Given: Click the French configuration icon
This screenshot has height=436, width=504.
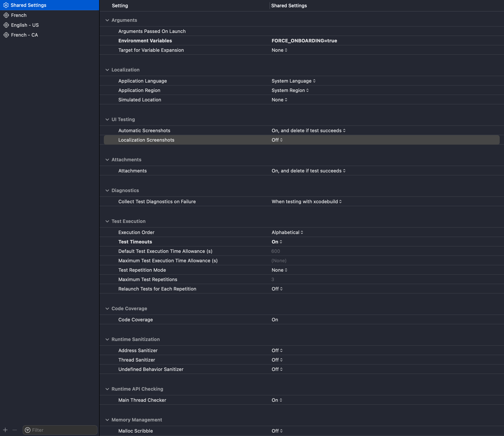Looking at the screenshot, I should 6,15.
